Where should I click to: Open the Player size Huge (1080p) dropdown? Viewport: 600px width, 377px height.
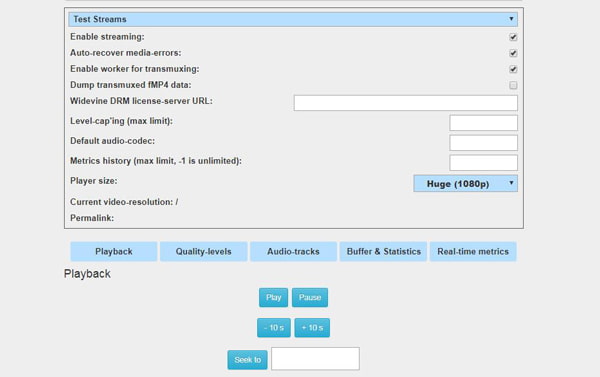click(x=466, y=183)
